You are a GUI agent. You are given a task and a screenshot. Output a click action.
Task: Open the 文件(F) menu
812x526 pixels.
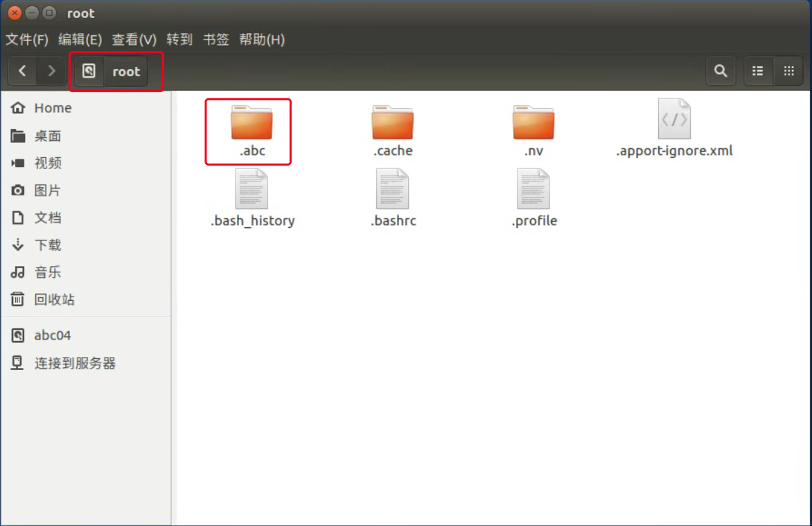(27, 40)
